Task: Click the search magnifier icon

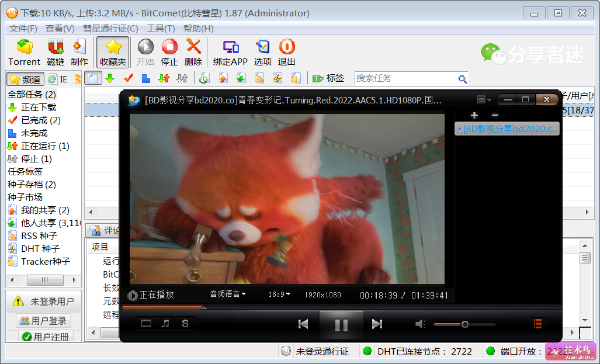Action: pyautogui.click(x=462, y=79)
